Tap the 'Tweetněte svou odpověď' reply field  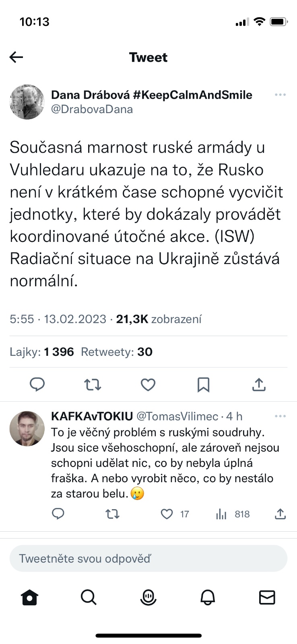click(148, 559)
